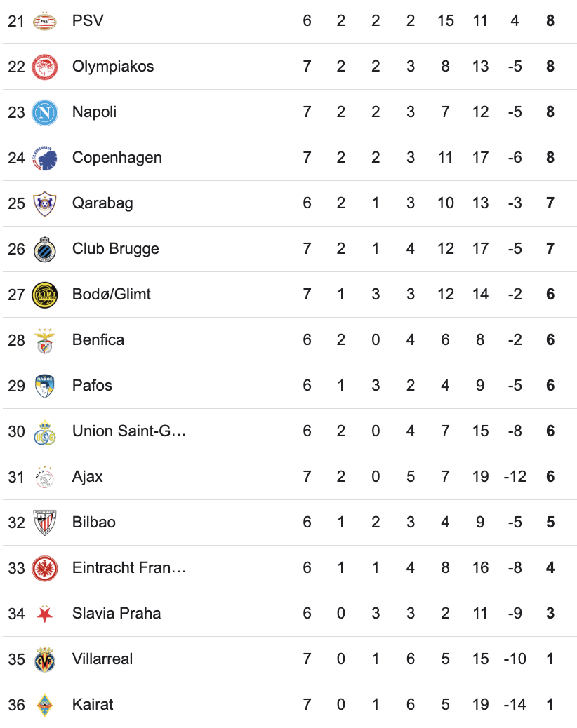
Task: Click the Olympiakos club crest
Action: pyautogui.click(x=45, y=67)
